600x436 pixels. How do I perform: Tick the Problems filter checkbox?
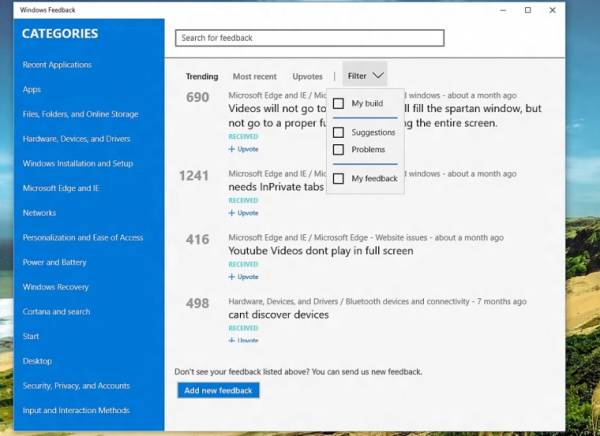pyautogui.click(x=338, y=150)
